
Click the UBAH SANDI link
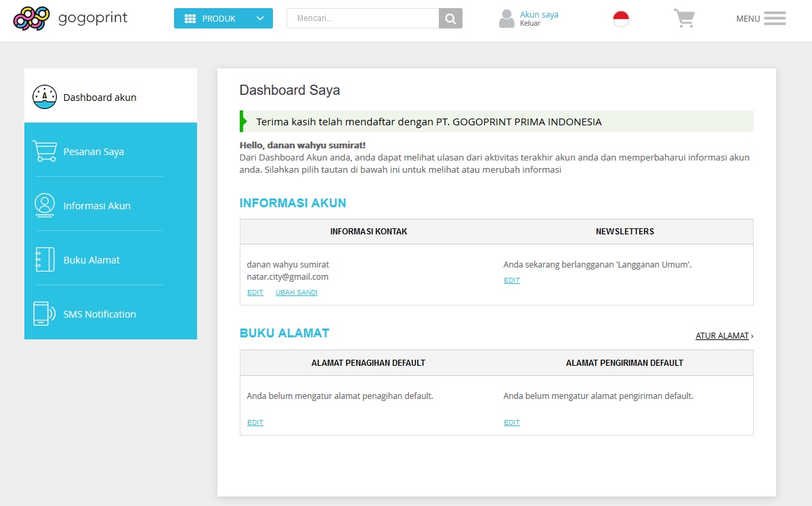point(296,292)
